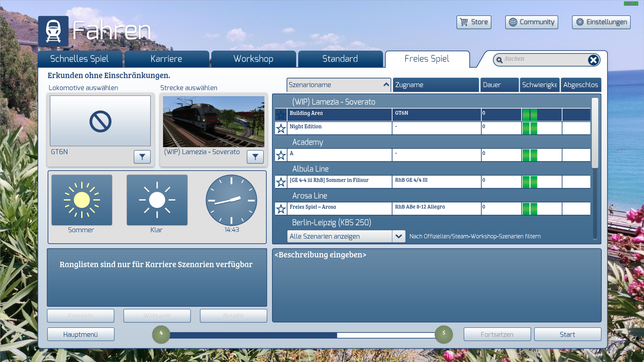Sort by the Zugname column header
Image resolution: width=644 pixels, height=362 pixels.
[435, 85]
